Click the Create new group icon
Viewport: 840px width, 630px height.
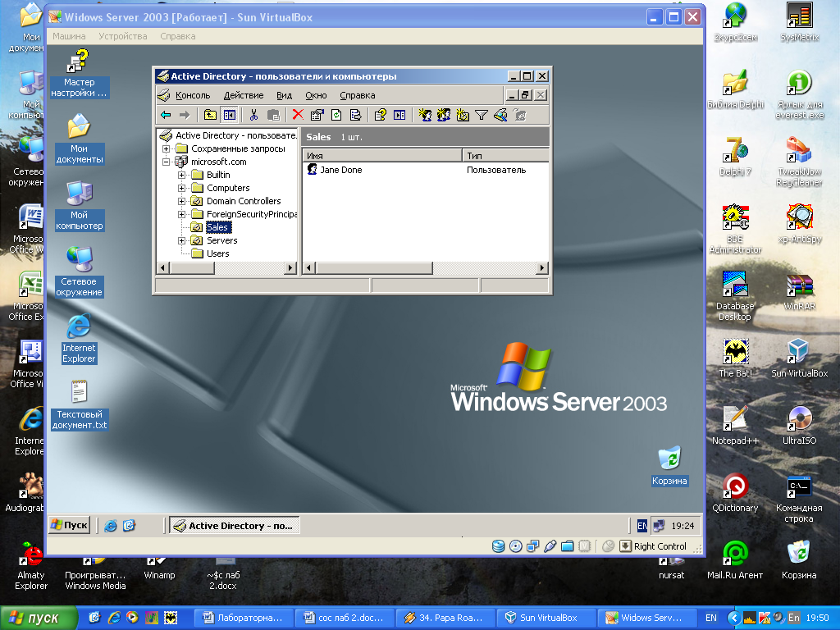tap(444, 115)
